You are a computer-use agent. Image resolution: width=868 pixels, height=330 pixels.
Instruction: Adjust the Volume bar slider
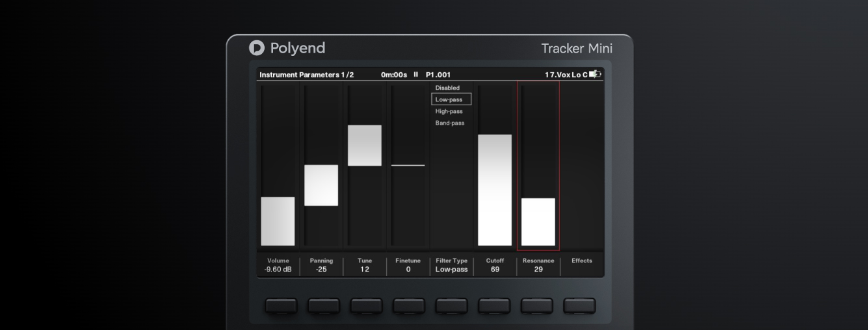tap(278, 221)
